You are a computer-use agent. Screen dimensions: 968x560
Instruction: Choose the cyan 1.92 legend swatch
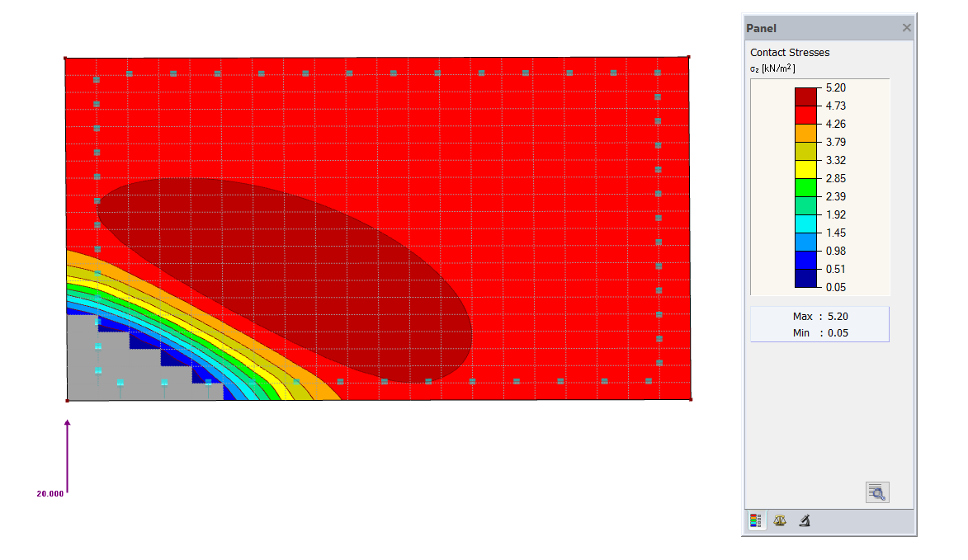pos(805,224)
